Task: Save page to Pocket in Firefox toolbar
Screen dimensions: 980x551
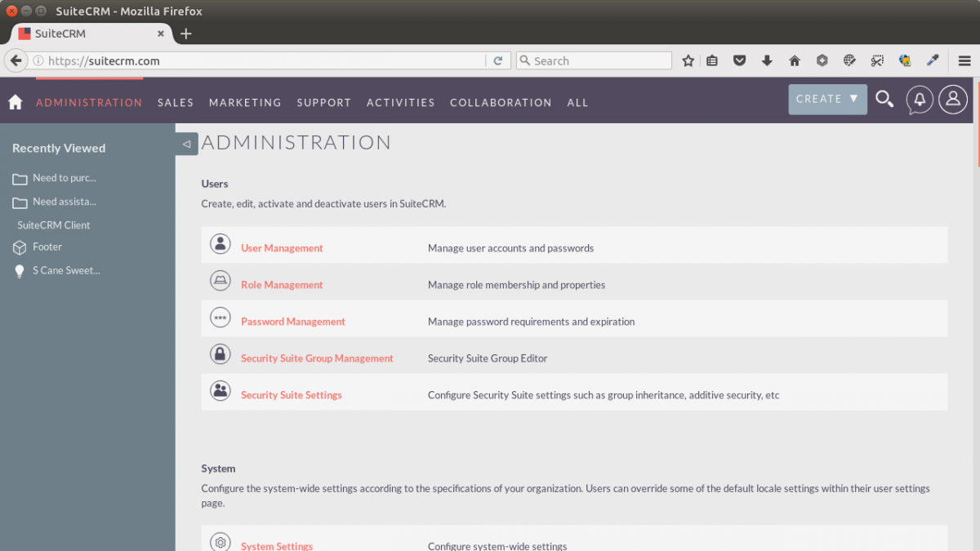Action: tap(739, 60)
